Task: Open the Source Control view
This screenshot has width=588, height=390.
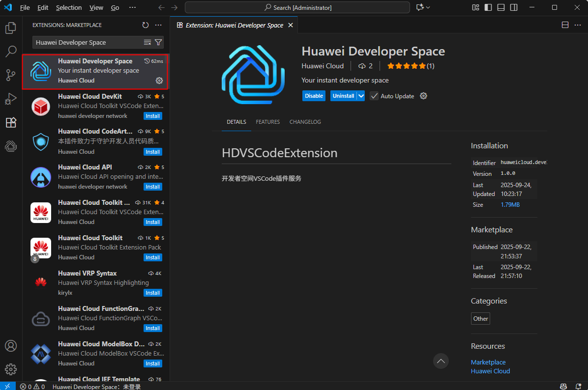Action: tap(11, 75)
